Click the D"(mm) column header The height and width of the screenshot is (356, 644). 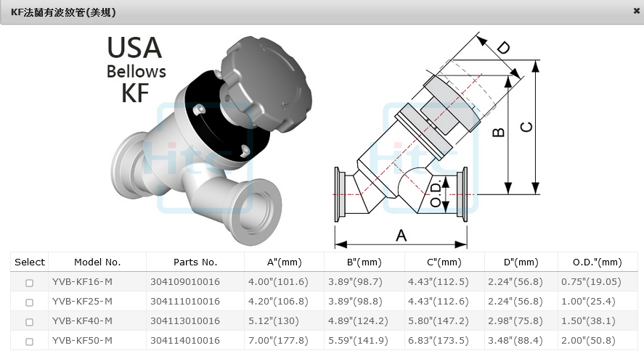pos(521,262)
